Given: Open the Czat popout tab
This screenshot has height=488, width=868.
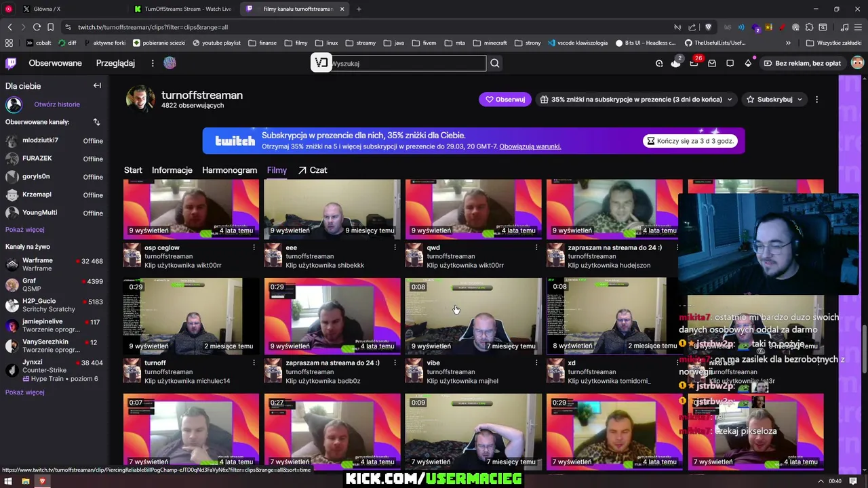Looking at the screenshot, I should tap(313, 170).
